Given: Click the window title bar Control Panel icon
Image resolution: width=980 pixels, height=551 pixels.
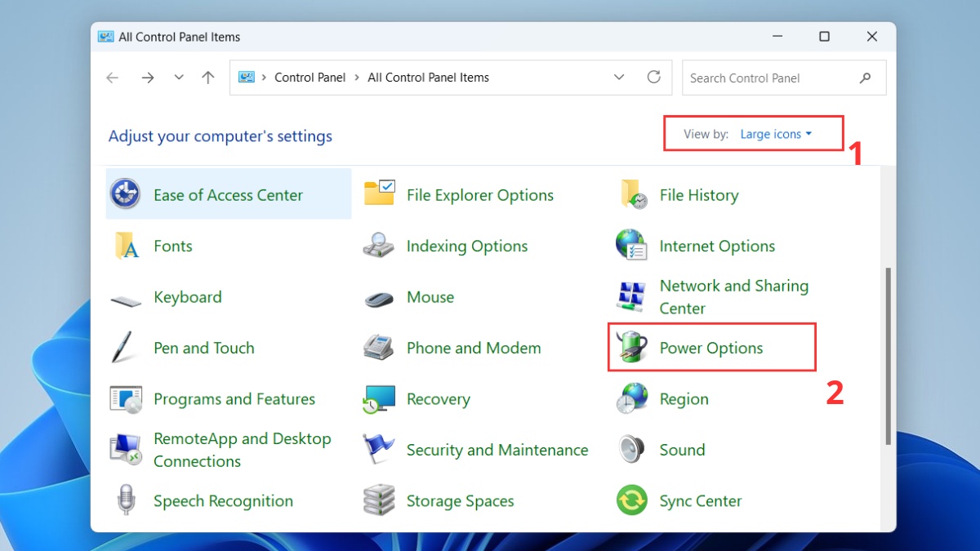Looking at the screenshot, I should click(x=106, y=37).
